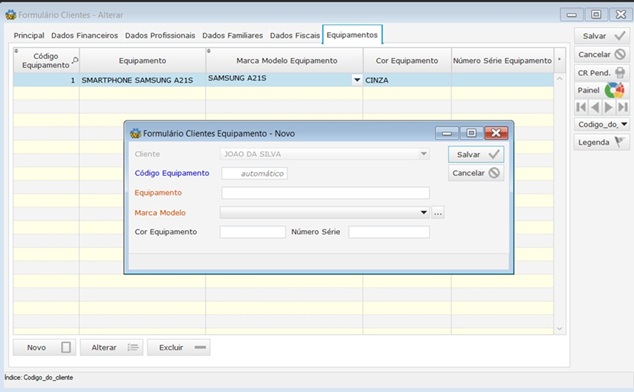634x392 pixels.
Task: Open the Dados Familiares tab
Action: click(232, 36)
